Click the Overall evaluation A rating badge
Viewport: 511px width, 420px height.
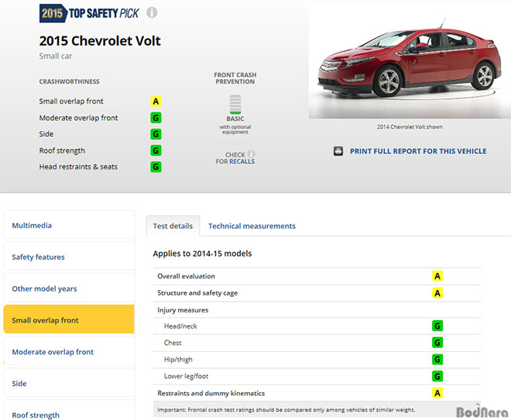(437, 276)
